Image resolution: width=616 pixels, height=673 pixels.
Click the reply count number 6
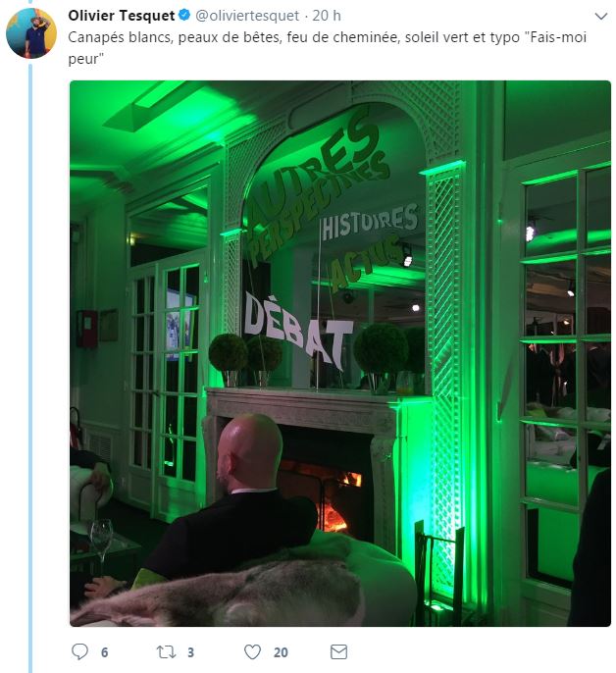(x=104, y=652)
